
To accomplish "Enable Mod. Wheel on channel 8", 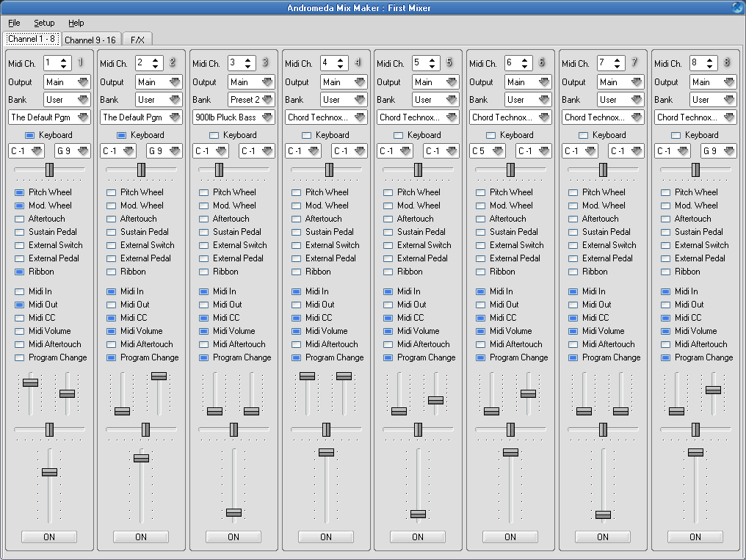I will click(665, 206).
